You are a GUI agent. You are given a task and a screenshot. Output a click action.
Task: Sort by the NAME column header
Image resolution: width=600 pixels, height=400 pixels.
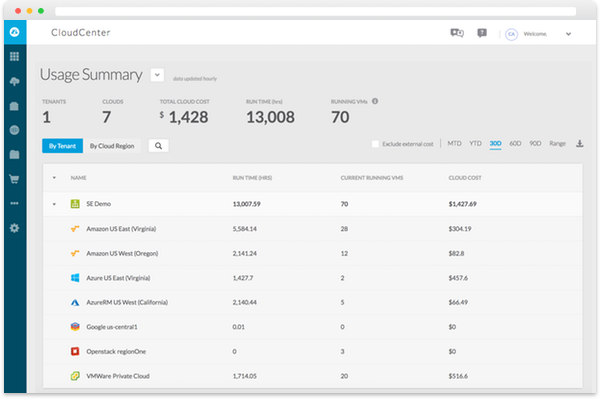[x=78, y=178]
